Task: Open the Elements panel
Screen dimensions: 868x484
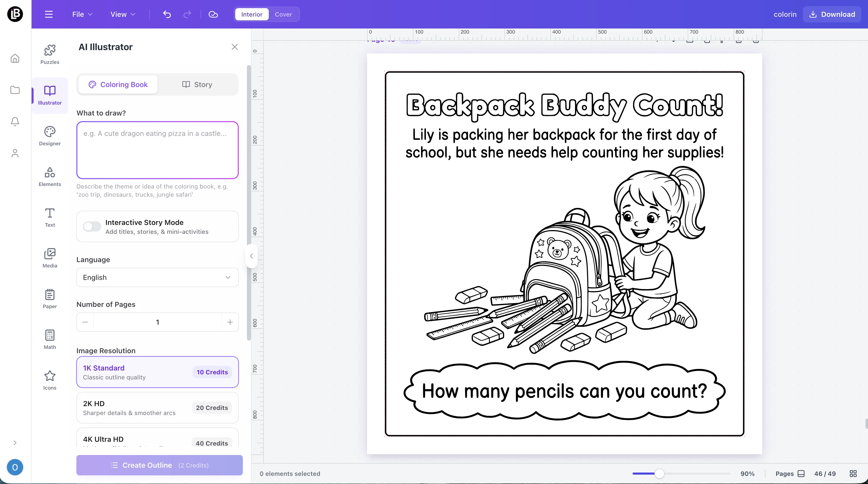Action: click(x=50, y=177)
